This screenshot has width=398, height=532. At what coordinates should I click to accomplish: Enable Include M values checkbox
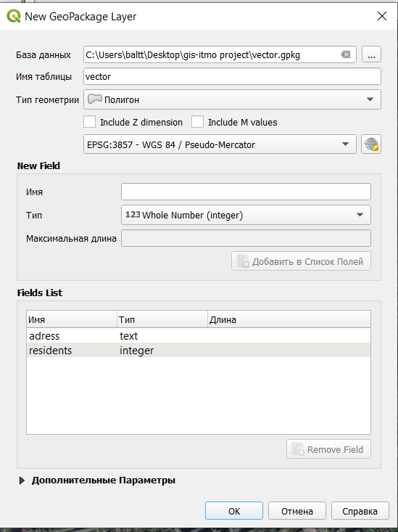(197, 122)
